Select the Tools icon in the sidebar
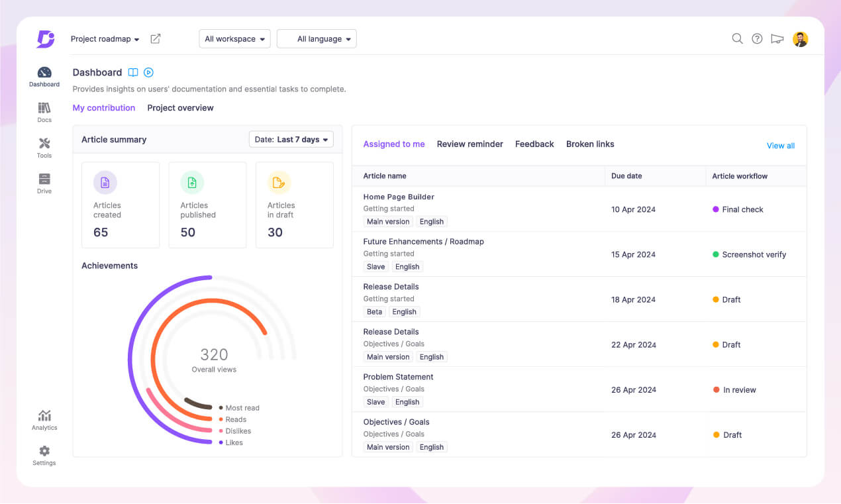 click(44, 146)
